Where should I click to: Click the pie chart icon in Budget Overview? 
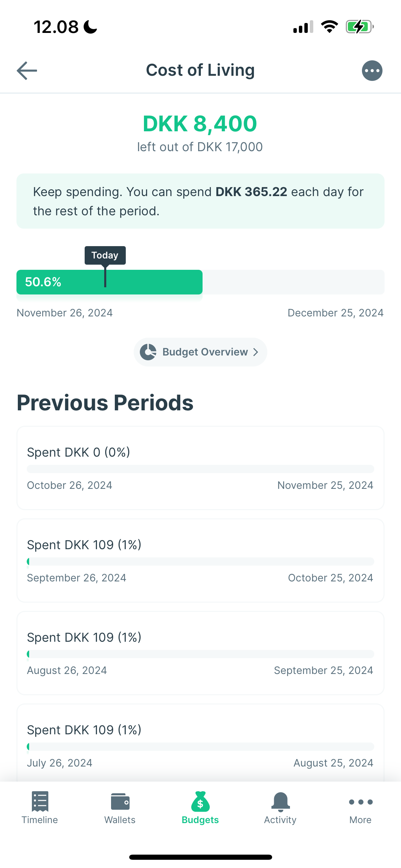click(148, 352)
